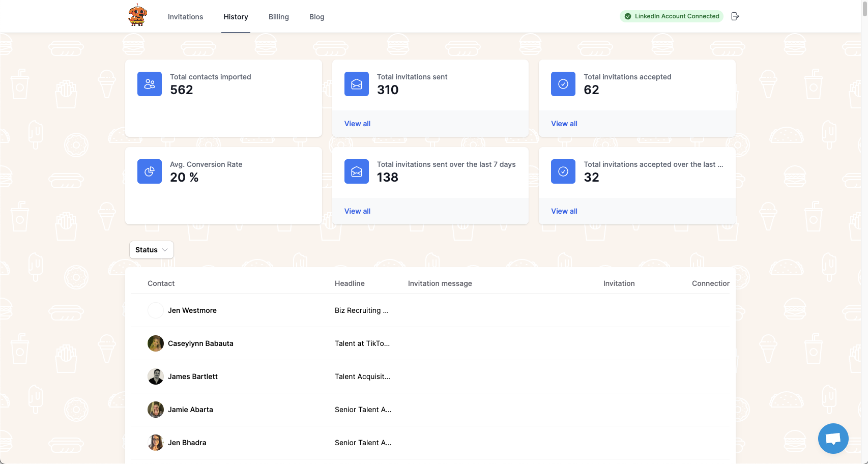Open the Invitations tab
This screenshot has width=868, height=464.
[x=185, y=17]
